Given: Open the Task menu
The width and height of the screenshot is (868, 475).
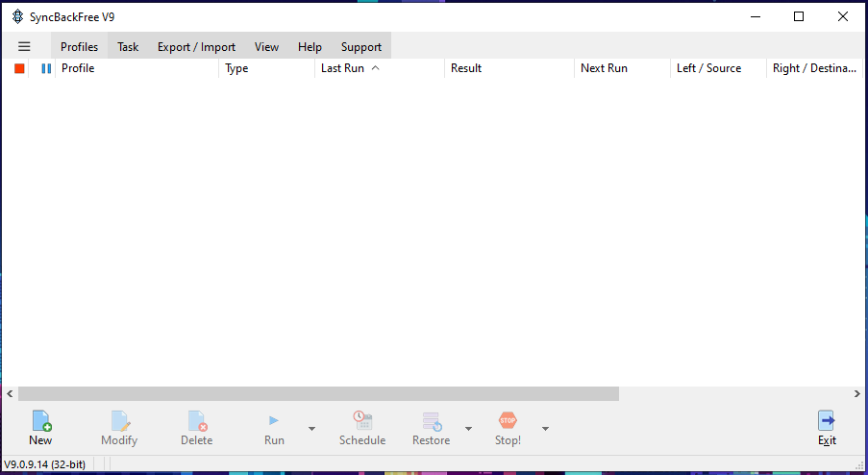Looking at the screenshot, I should point(128,46).
